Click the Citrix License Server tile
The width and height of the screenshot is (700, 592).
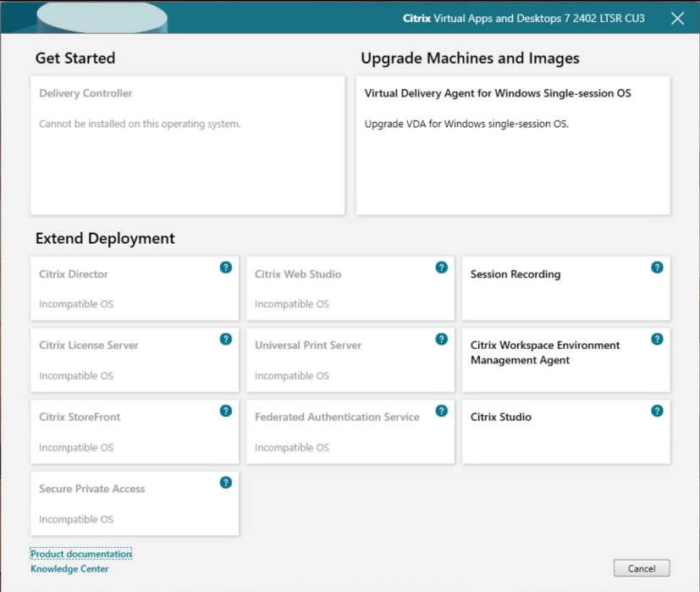tap(135, 360)
